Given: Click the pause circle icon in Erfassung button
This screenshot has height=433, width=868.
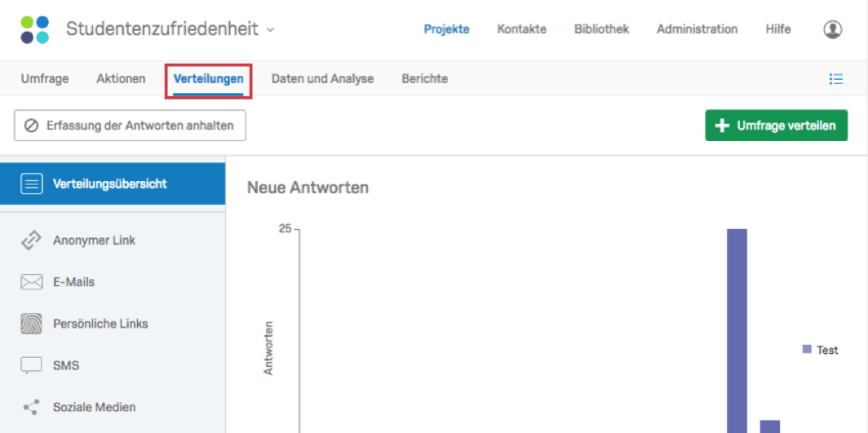Looking at the screenshot, I should click(32, 126).
